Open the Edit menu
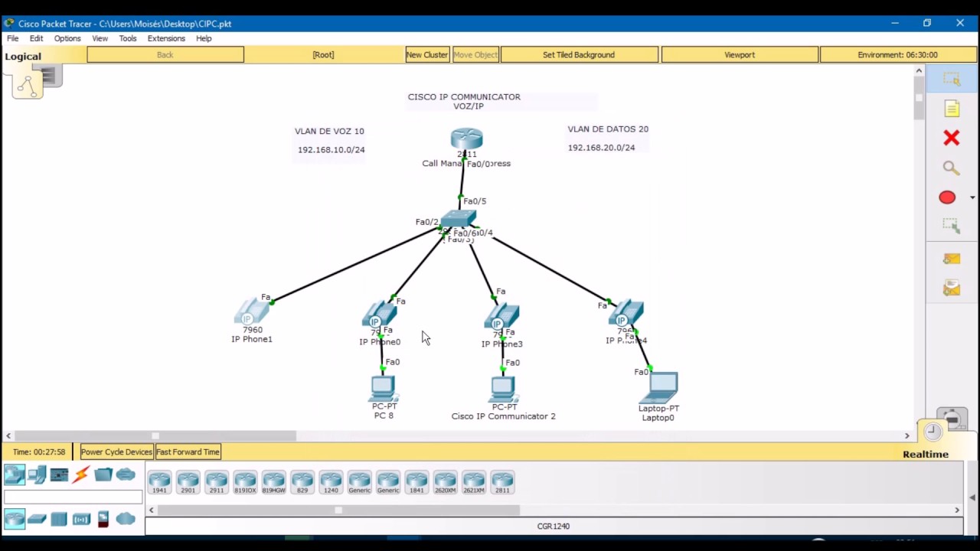The image size is (980, 551). (x=36, y=38)
